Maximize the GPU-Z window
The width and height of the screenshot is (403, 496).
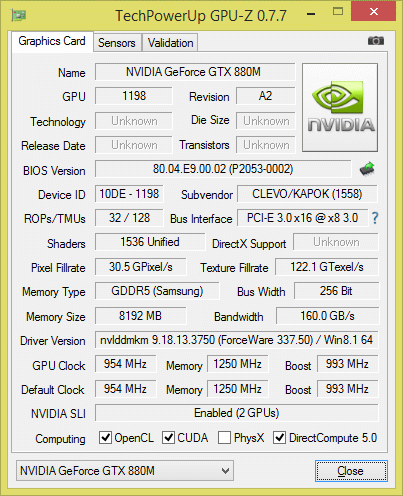pyautogui.click(x=338, y=12)
